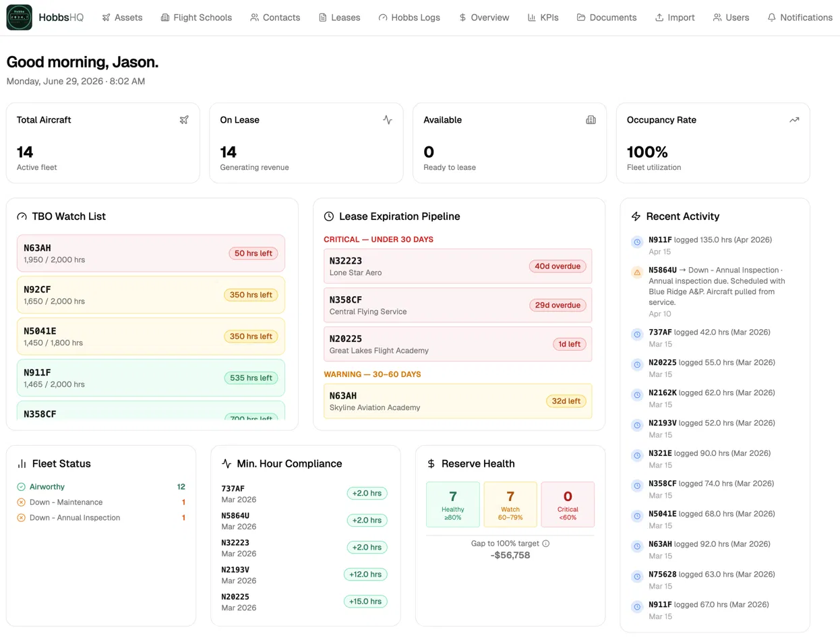Image resolution: width=840 pixels, height=642 pixels.
Task: Open the N32223 Lone Star Aero lease row
Action: [458, 266]
